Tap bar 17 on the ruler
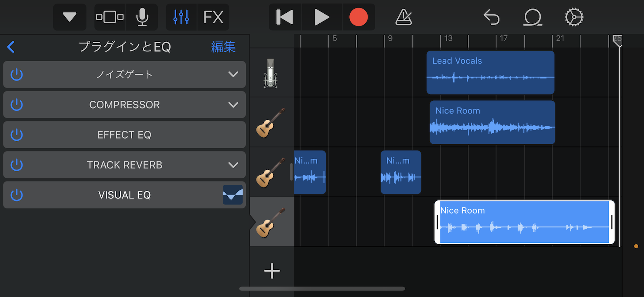The image size is (644, 297). 503,39
